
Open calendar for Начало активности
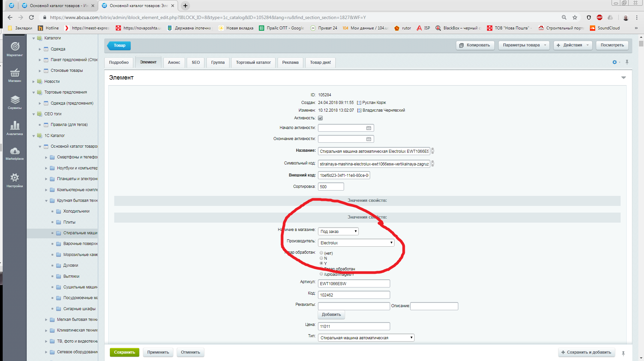point(368,128)
